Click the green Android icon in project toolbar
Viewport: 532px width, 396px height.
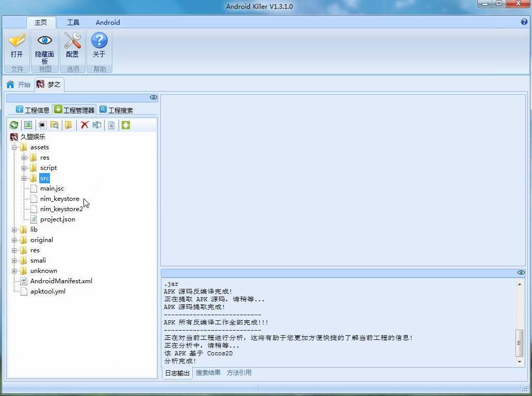click(x=125, y=125)
